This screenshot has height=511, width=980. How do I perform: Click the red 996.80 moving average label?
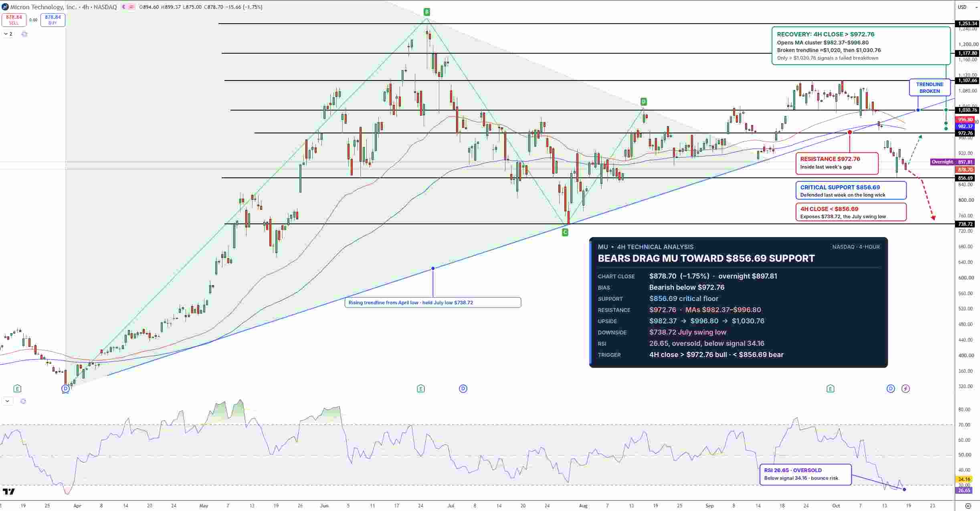pyautogui.click(x=965, y=119)
